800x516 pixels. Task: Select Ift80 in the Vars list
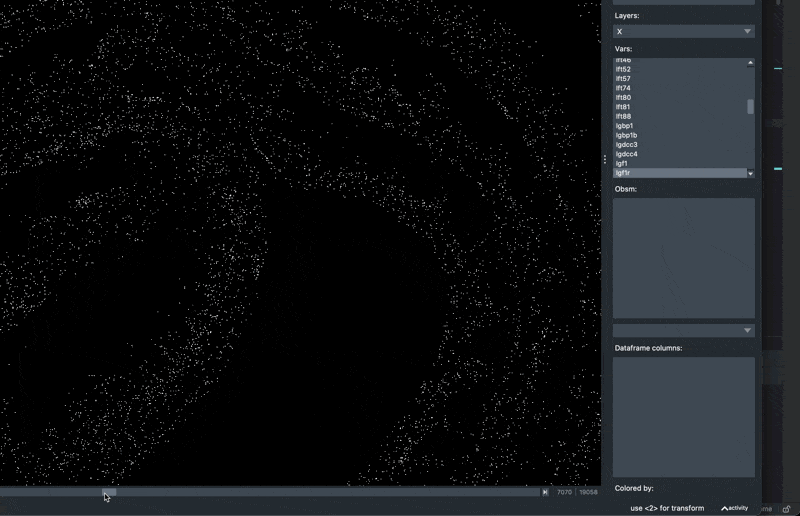click(x=680, y=97)
